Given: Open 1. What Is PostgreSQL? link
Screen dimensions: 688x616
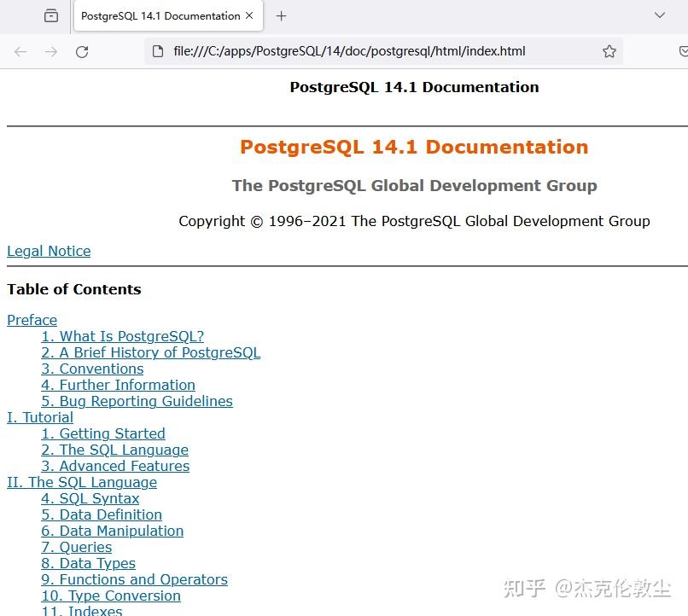Looking at the screenshot, I should click(122, 336).
